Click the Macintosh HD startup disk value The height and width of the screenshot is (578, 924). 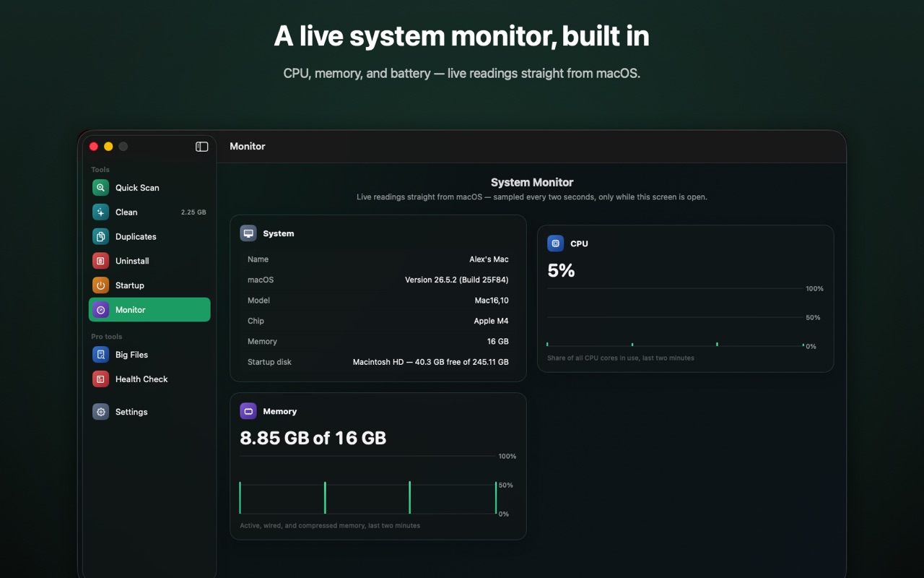pos(431,362)
